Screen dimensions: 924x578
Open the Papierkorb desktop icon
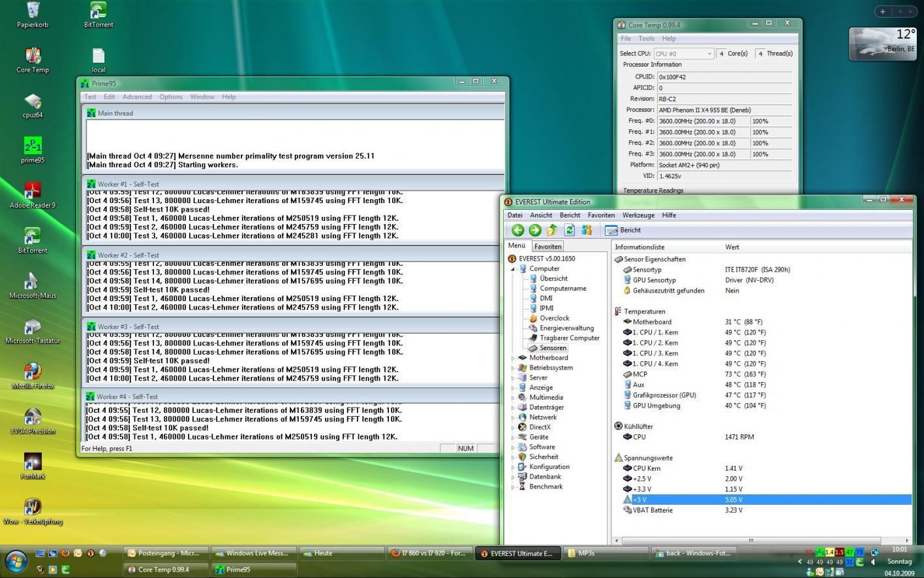(33, 14)
